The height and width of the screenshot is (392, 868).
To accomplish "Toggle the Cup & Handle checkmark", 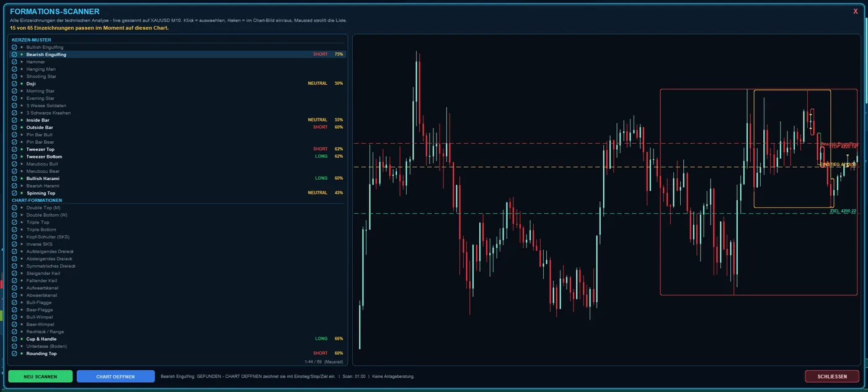I will tap(14, 339).
